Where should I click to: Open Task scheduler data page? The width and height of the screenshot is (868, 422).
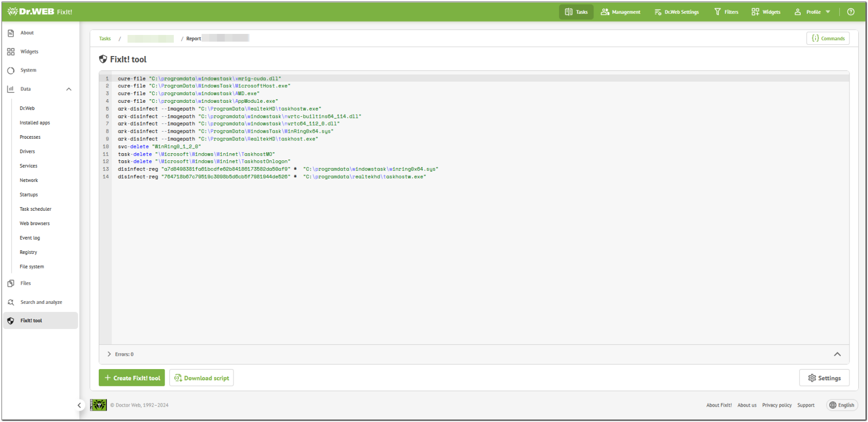point(35,209)
